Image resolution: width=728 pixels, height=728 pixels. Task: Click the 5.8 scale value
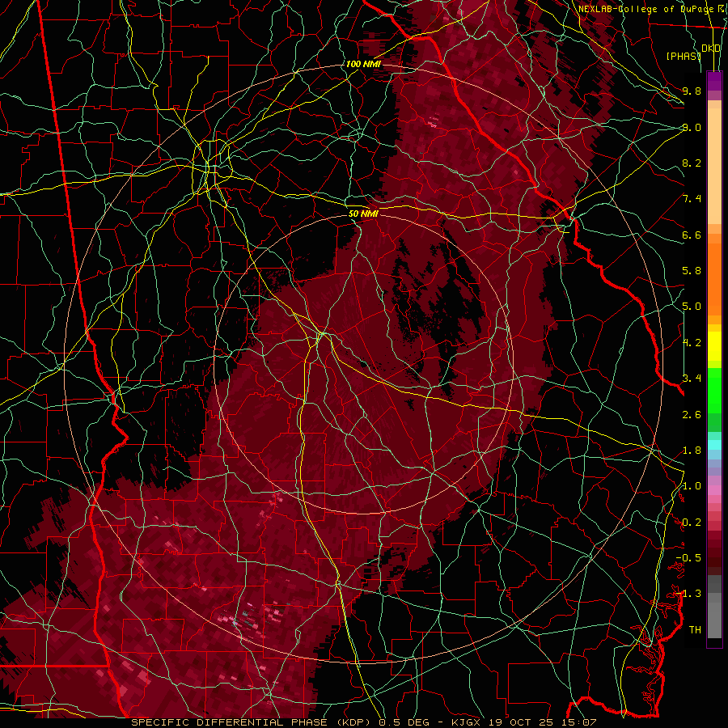692,271
